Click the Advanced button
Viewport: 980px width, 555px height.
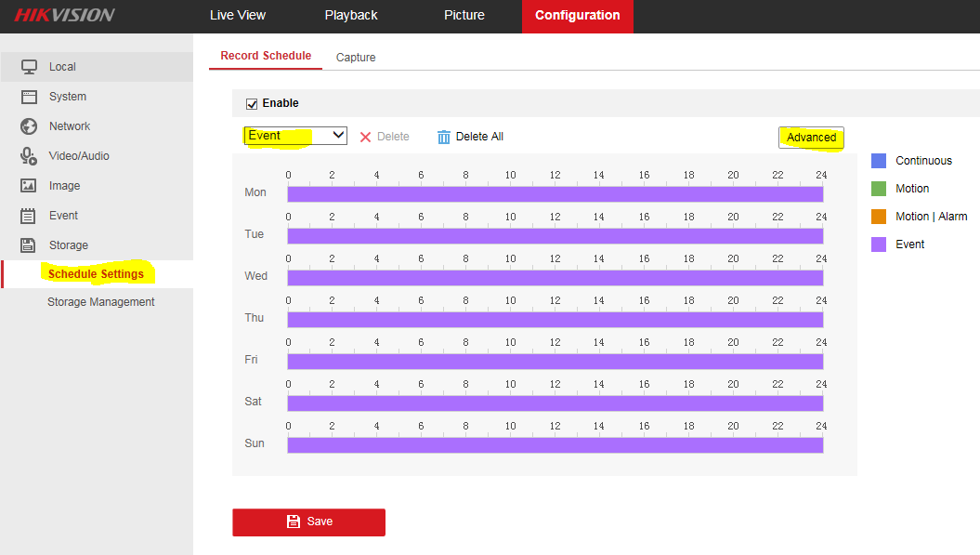coord(811,138)
